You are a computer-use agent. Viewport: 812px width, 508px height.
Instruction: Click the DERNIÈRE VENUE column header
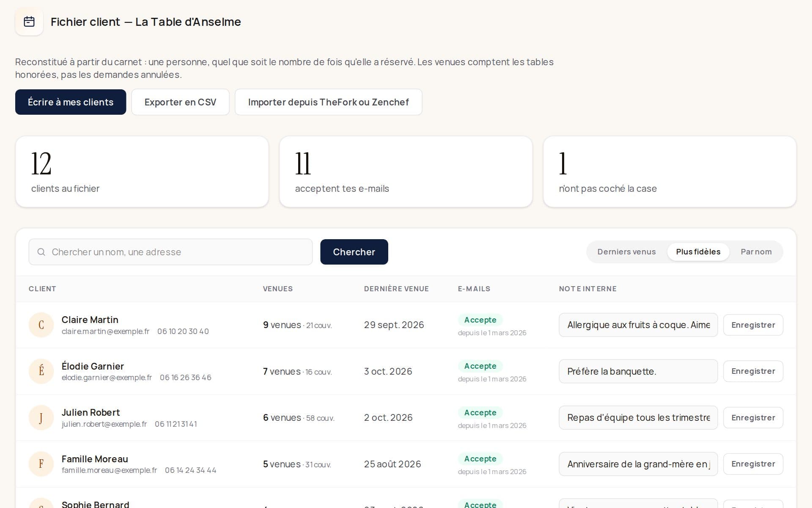(396, 289)
